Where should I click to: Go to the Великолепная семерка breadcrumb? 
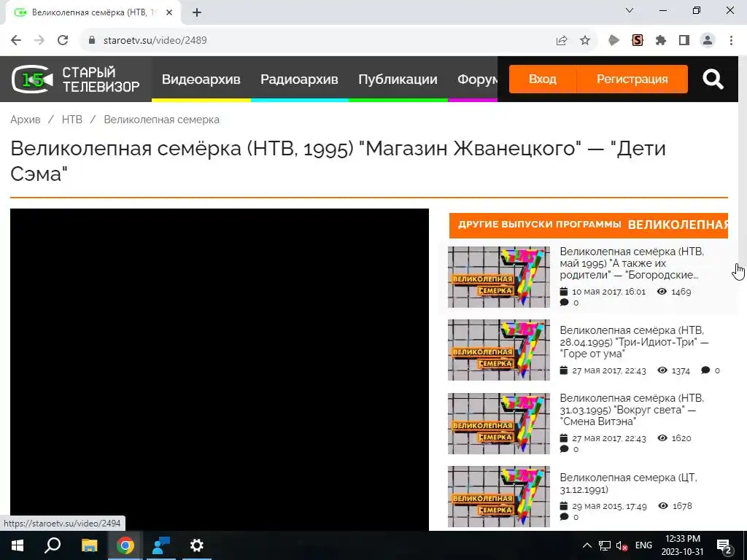[161, 120]
